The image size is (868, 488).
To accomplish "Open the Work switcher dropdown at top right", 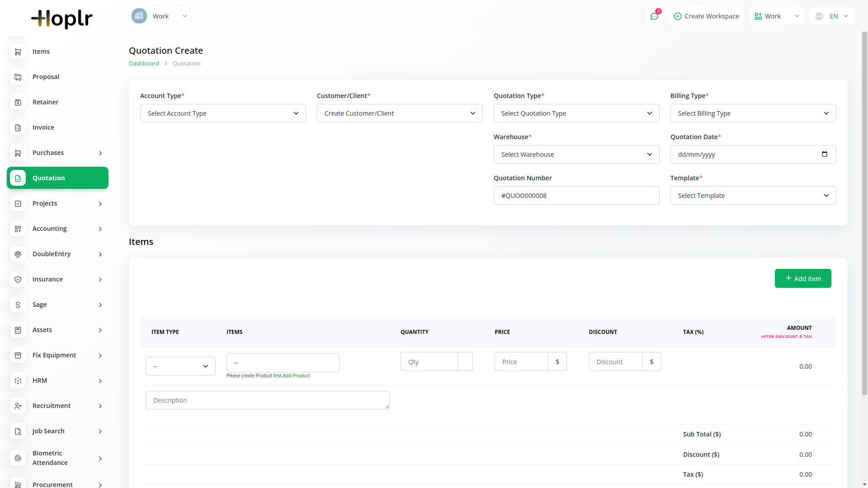I will [x=777, y=16].
